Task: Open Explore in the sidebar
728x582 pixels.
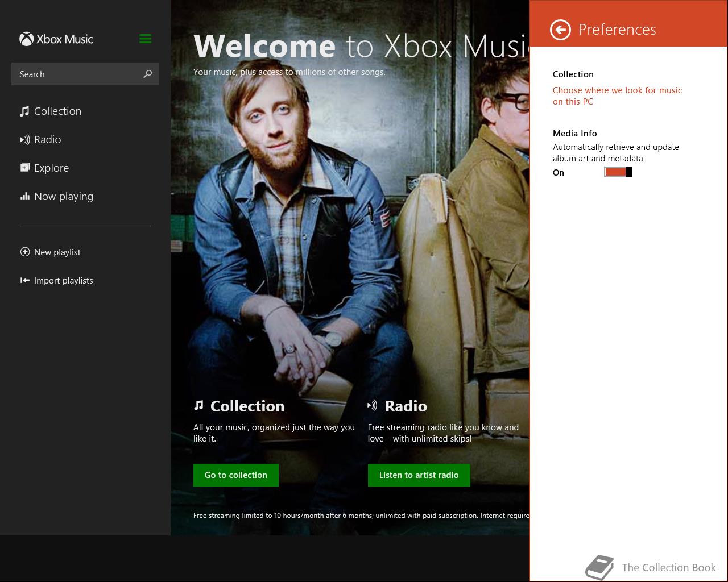Action: point(51,168)
